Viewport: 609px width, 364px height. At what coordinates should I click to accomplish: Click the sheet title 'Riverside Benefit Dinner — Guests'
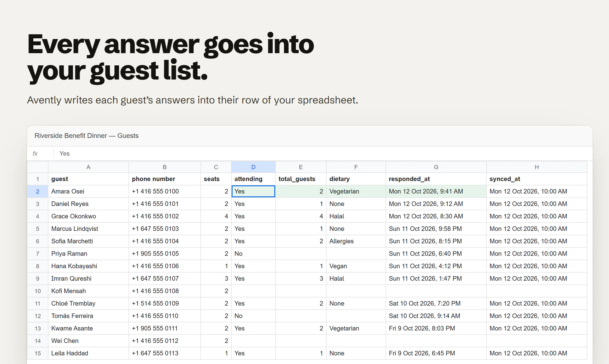click(87, 136)
